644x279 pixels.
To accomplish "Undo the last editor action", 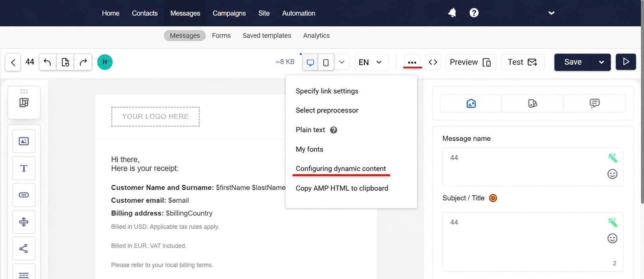I will [48, 62].
